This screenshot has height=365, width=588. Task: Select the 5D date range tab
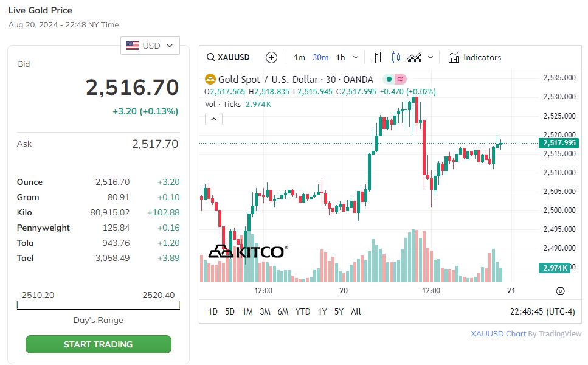coord(230,311)
